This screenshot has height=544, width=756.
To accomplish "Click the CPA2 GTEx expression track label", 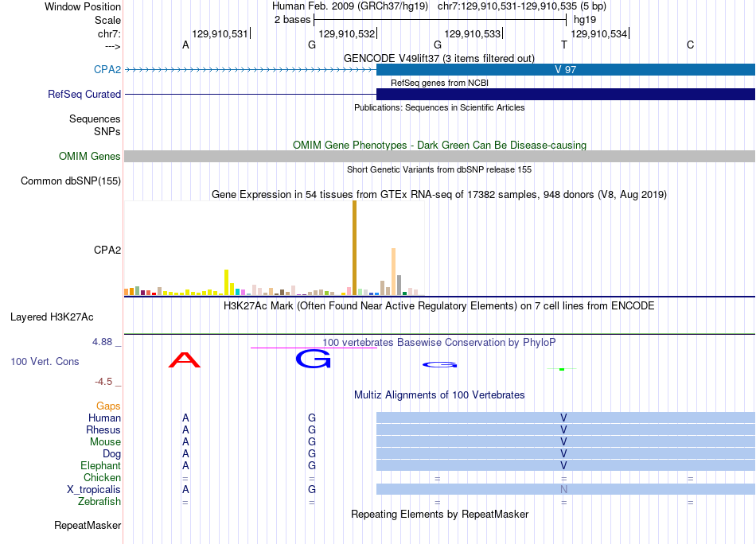I will tap(107, 250).
